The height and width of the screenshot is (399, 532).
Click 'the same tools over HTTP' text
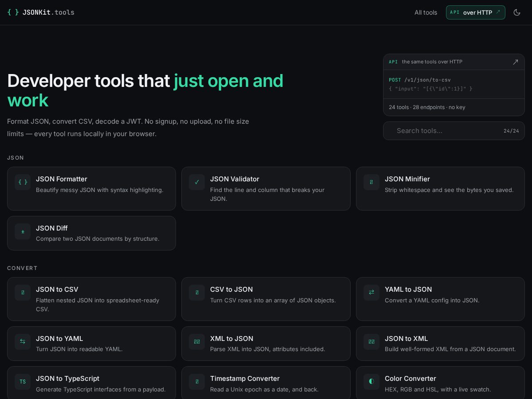[432, 62]
